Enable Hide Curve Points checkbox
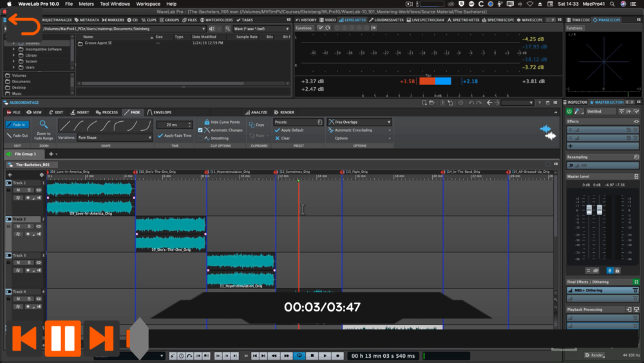644x363 pixels. pos(200,122)
